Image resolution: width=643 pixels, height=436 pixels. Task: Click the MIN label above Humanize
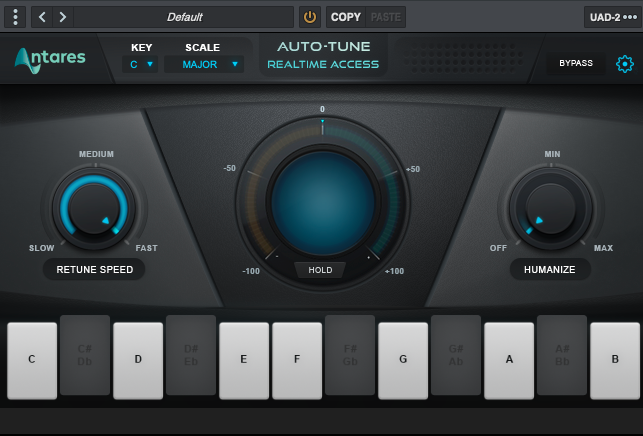(x=552, y=154)
